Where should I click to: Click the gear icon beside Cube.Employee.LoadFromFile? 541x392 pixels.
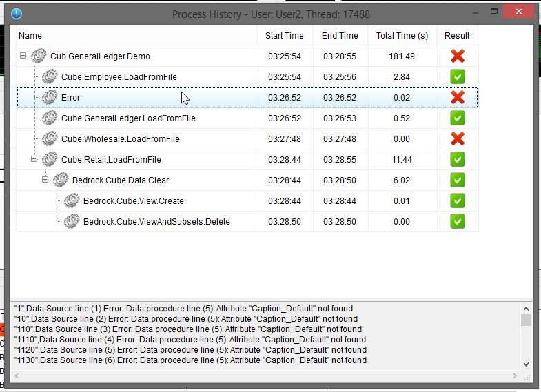point(50,77)
